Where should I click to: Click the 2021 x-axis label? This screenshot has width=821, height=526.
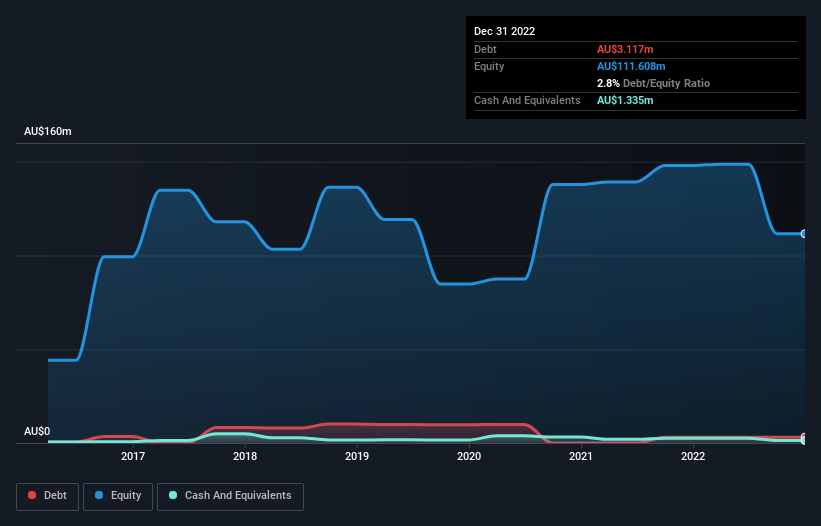[x=581, y=456]
